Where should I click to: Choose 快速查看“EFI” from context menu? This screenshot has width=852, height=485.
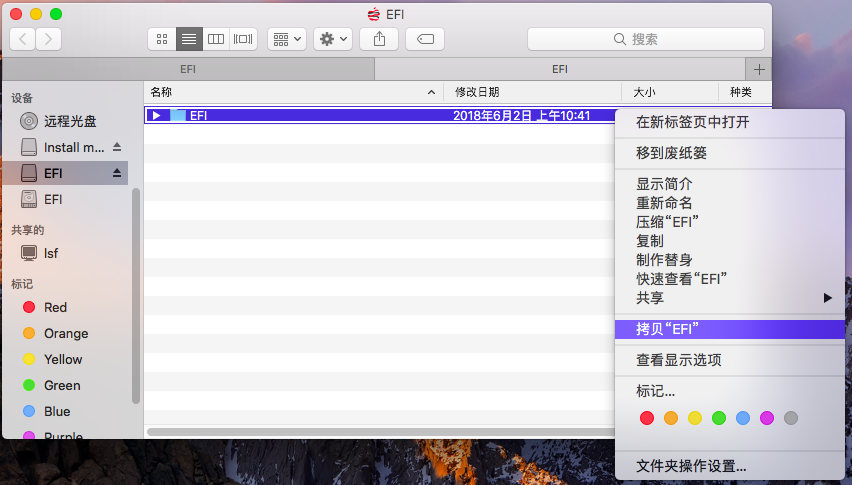(730, 279)
